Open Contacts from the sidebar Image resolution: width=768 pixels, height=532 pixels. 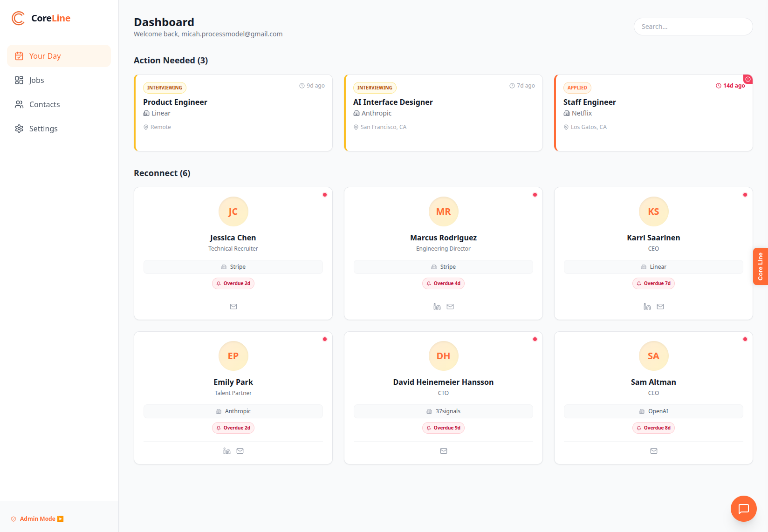(44, 104)
